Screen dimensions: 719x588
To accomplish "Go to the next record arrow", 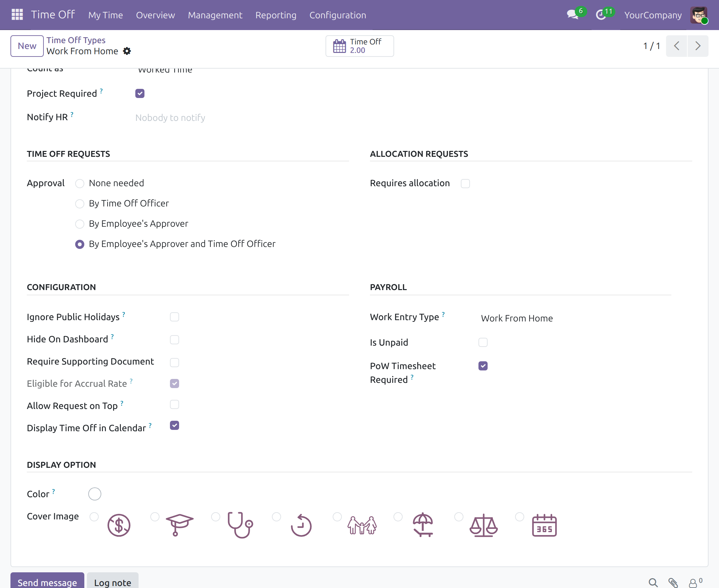I will [698, 46].
